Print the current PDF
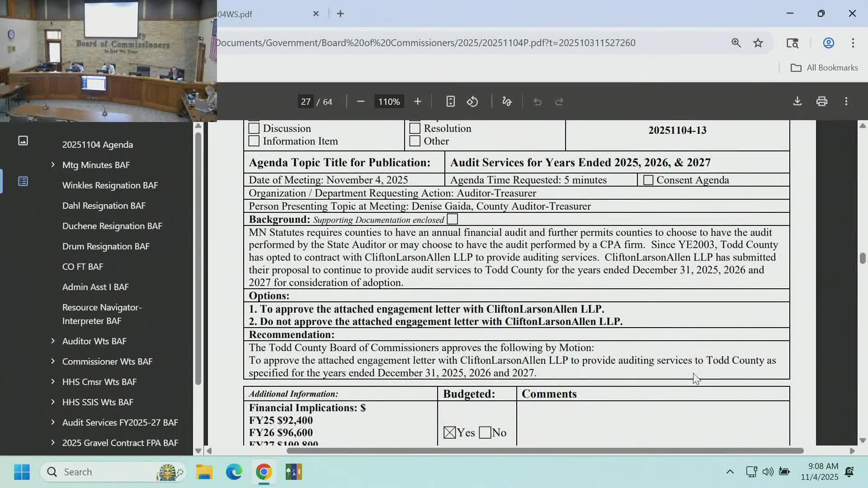Image resolution: width=868 pixels, height=488 pixels. click(821, 101)
